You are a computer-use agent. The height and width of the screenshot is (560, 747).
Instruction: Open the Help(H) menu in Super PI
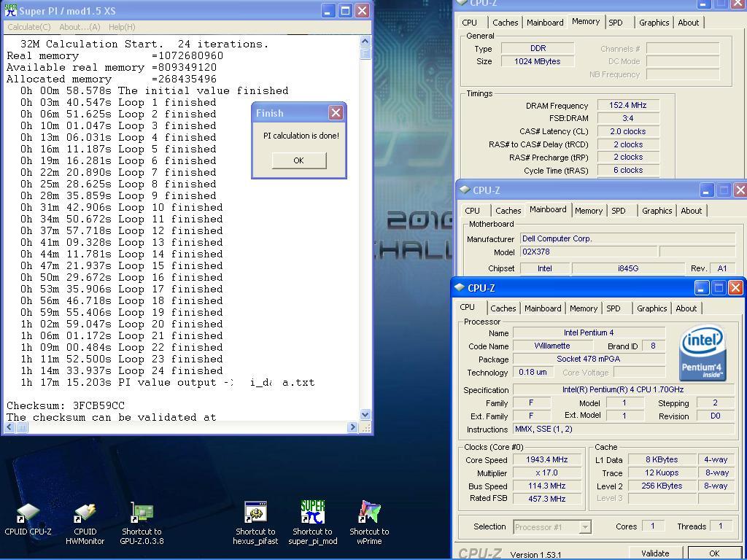[x=122, y=27]
